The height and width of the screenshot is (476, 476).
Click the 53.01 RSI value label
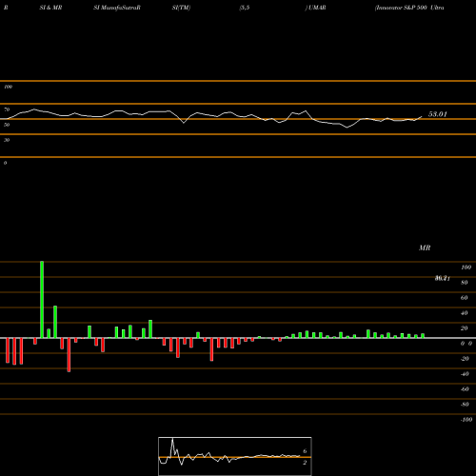pyautogui.click(x=438, y=114)
